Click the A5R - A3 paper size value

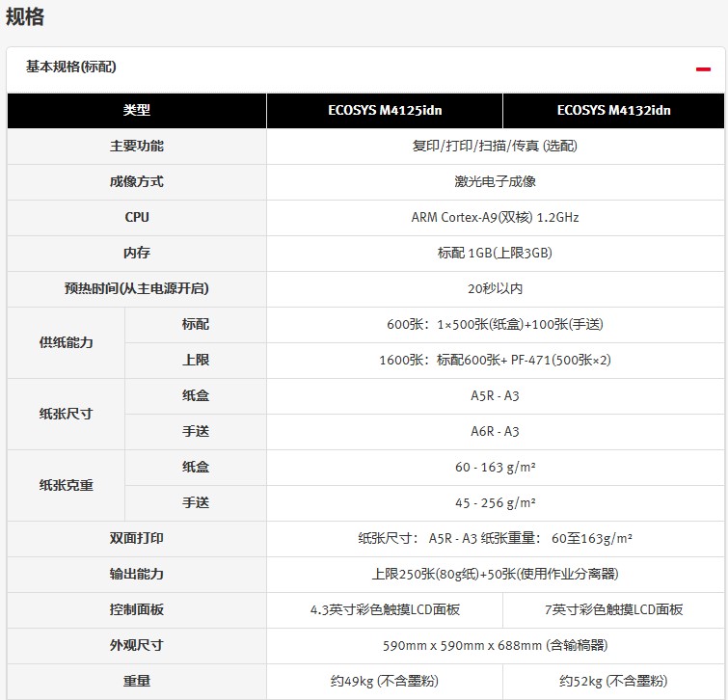(x=495, y=396)
